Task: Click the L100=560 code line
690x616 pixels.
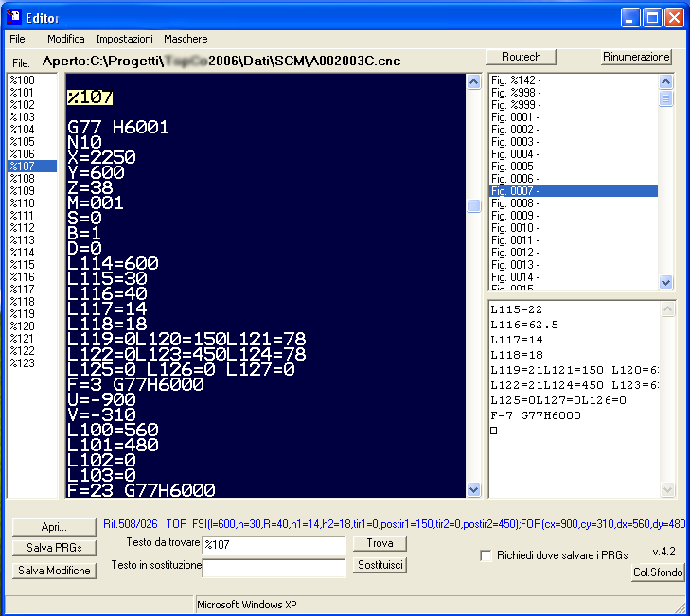Action: [113, 430]
